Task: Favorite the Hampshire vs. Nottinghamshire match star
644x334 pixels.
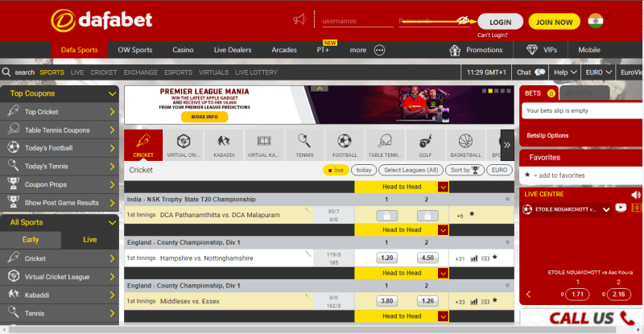Action: pyautogui.click(x=495, y=258)
